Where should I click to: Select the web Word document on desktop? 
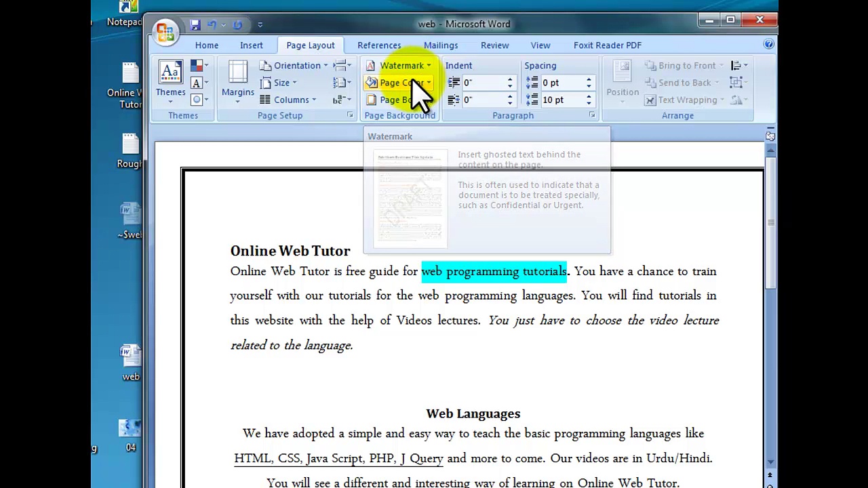(131, 363)
